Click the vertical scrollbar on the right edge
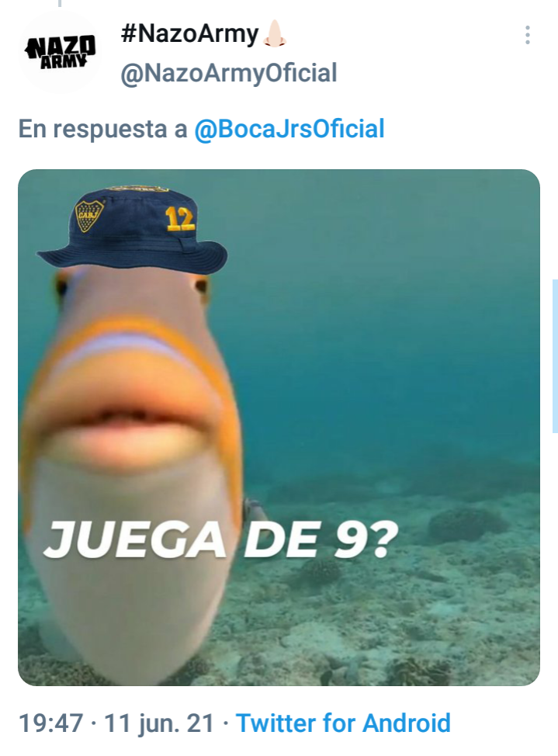Screen dimensions: 558x756 (x=555, y=355)
